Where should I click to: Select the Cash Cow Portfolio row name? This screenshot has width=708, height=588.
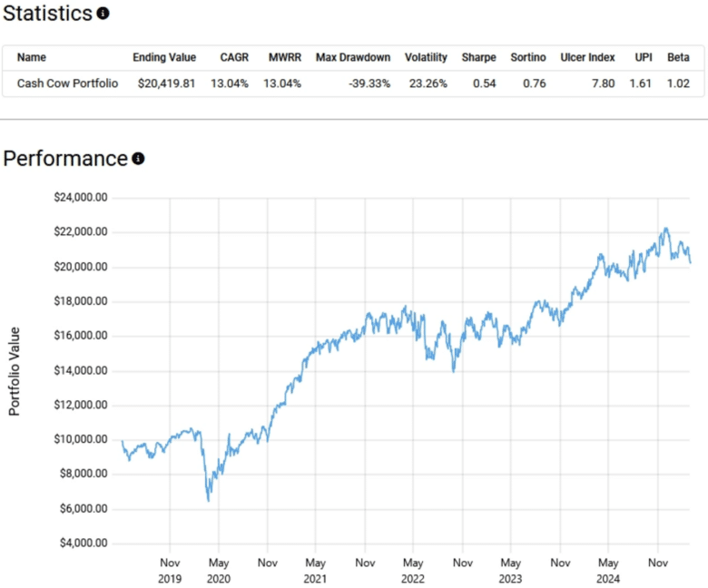tap(67, 83)
